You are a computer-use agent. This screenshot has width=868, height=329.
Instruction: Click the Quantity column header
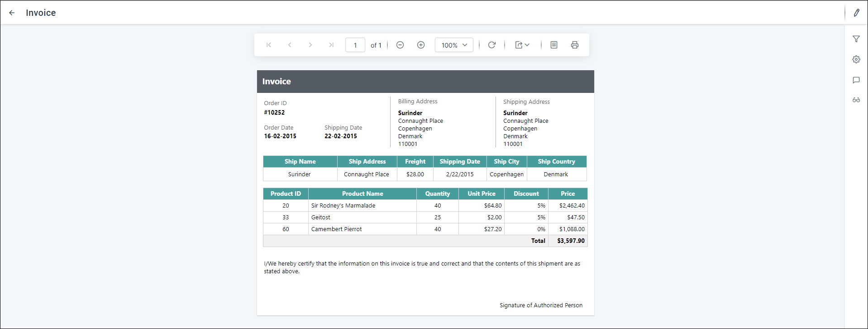pyautogui.click(x=438, y=194)
